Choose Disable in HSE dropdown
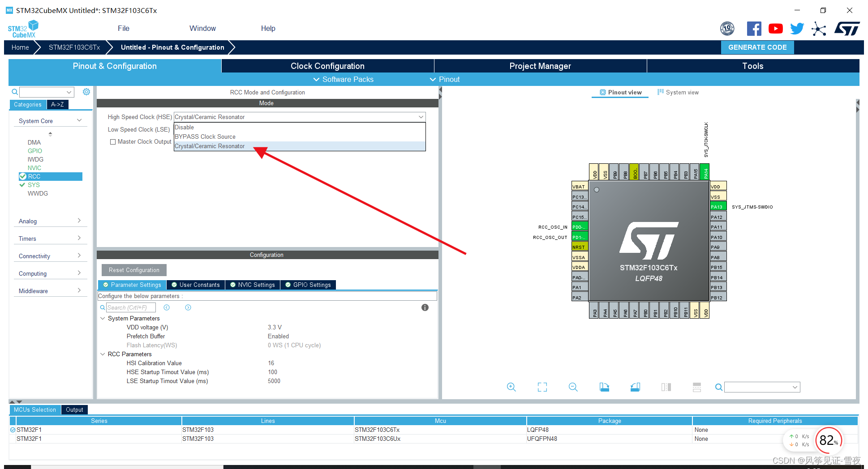Screen dimensions: 868x469 300,127
